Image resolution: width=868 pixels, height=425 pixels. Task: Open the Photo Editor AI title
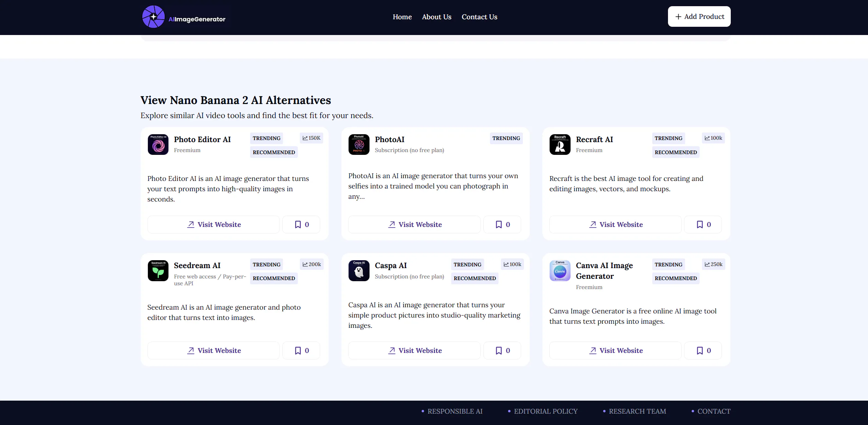tap(202, 139)
